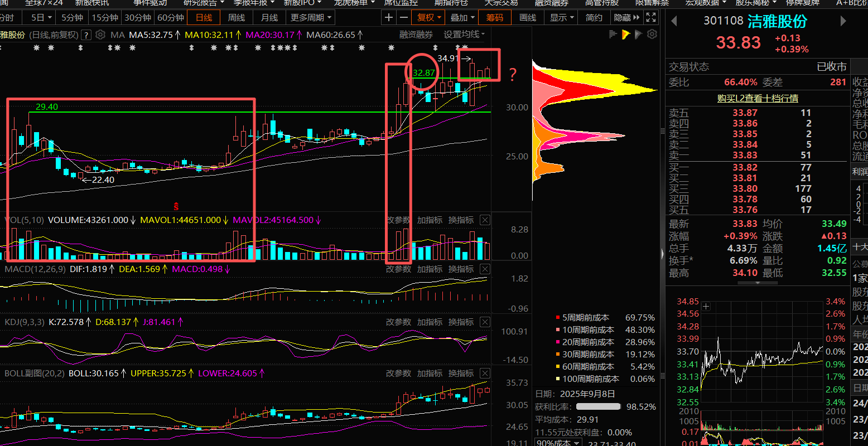This screenshot has height=446, width=868.
Task: Click 换指标 in the VOL panel
Action: [461, 220]
